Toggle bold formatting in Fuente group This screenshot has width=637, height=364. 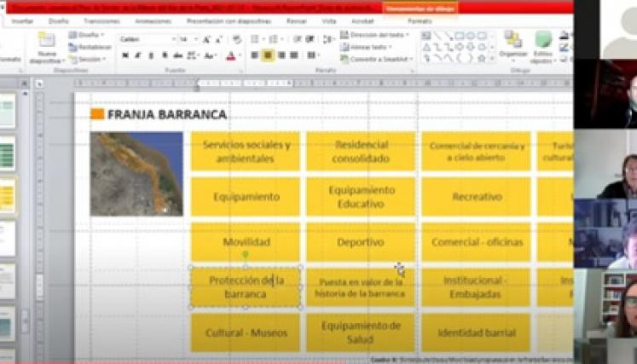click(x=125, y=55)
